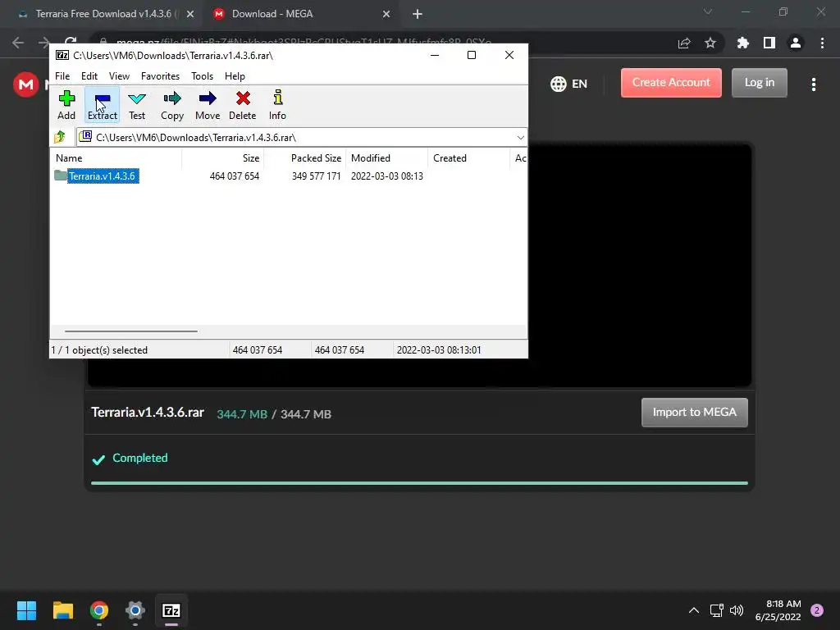Click the Move toolbar icon
The width and height of the screenshot is (840, 630).
point(208,104)
